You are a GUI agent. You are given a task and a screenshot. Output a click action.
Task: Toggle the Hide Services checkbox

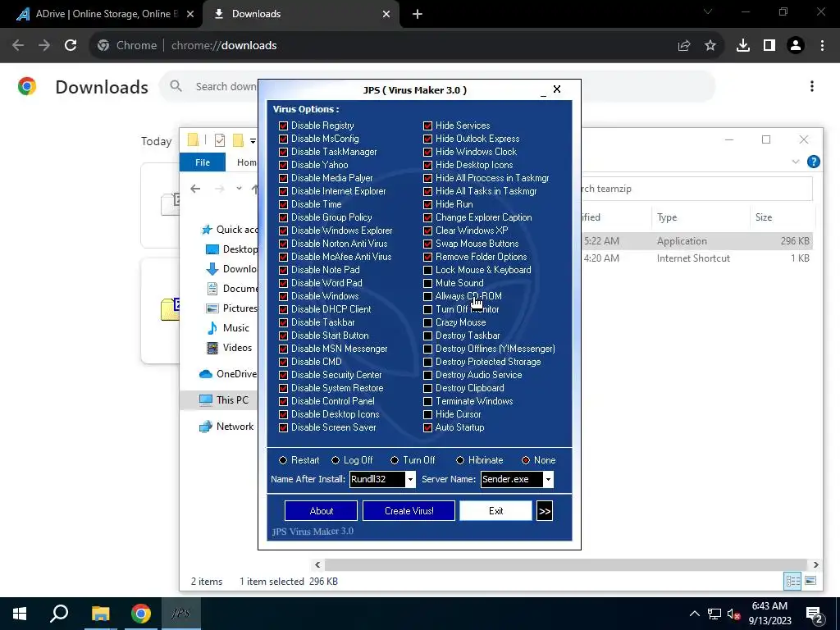click(x=427, y=126)
